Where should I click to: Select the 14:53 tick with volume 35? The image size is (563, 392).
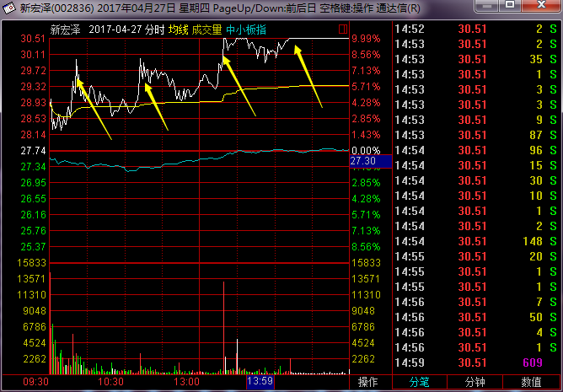pos(476,59)
